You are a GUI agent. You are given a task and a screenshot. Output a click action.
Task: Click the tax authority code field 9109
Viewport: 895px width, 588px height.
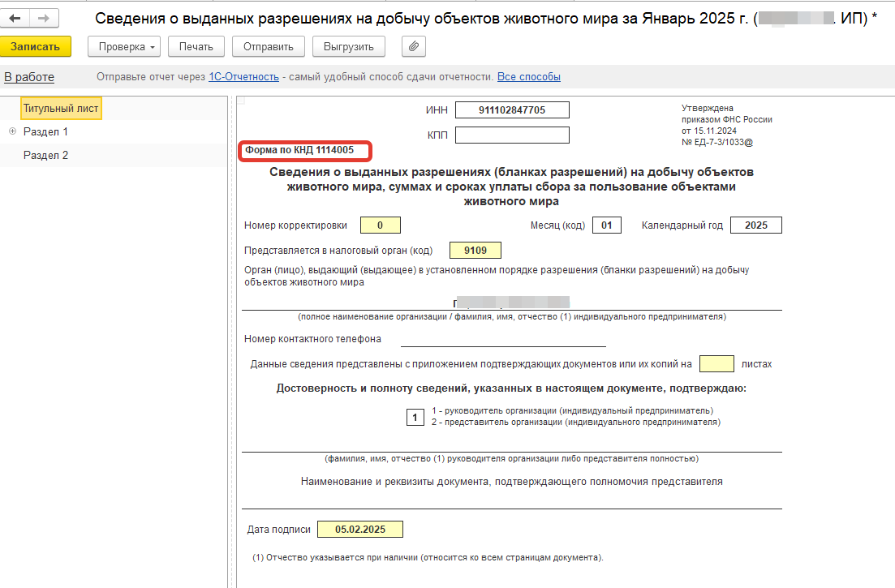click(x=476, y=250)
